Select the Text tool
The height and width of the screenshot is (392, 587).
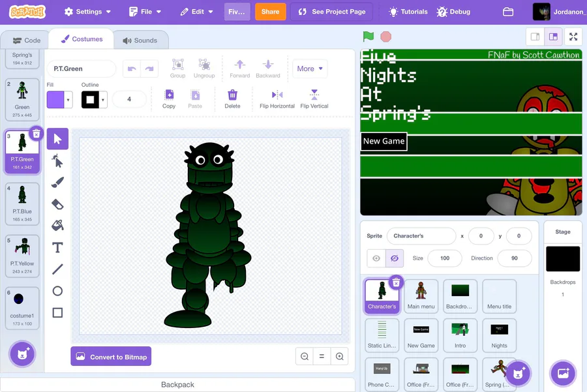tap(57, 247)
